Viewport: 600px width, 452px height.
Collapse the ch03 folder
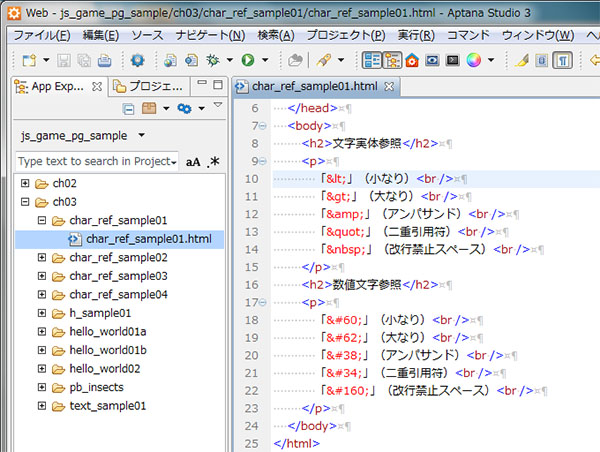click(x=25, y=202)
